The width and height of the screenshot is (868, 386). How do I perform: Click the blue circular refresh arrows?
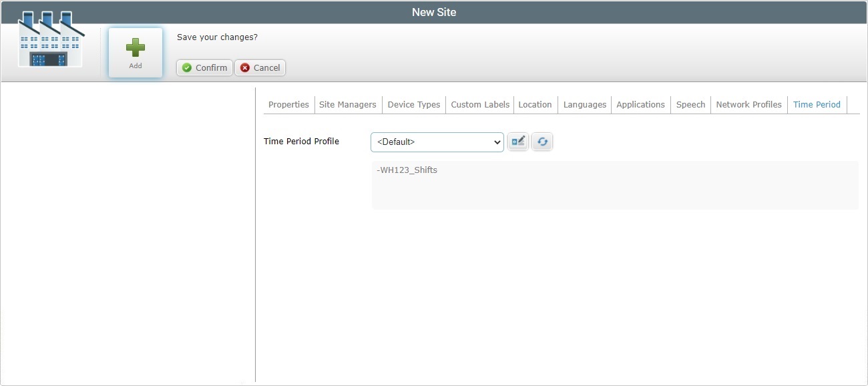coord(541,142)
